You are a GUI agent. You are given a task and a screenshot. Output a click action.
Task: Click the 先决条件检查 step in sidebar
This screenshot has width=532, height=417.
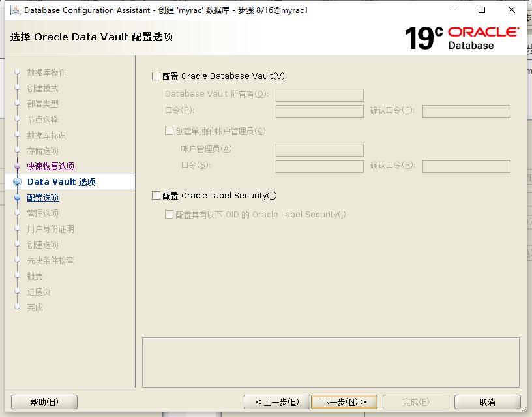coord(51,260)
